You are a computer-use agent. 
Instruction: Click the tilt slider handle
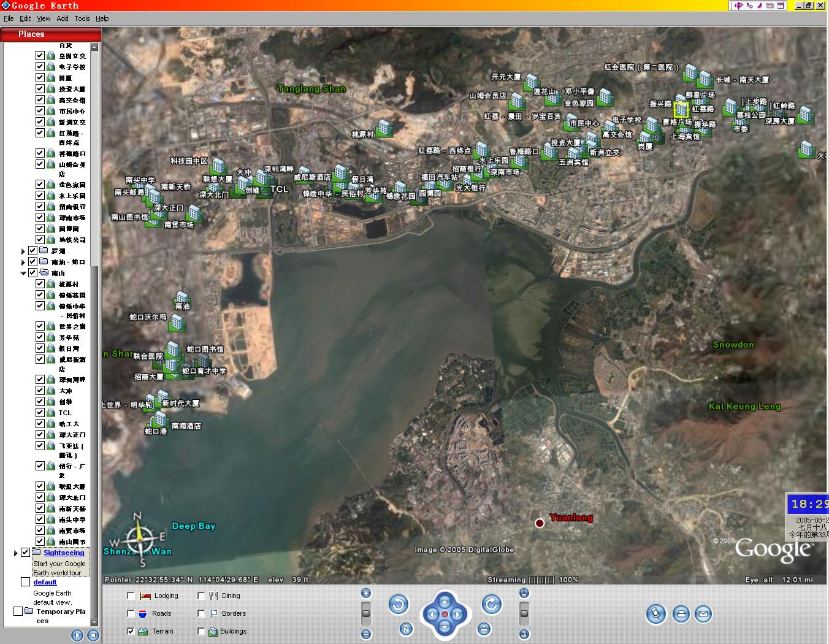click(524, 612)
